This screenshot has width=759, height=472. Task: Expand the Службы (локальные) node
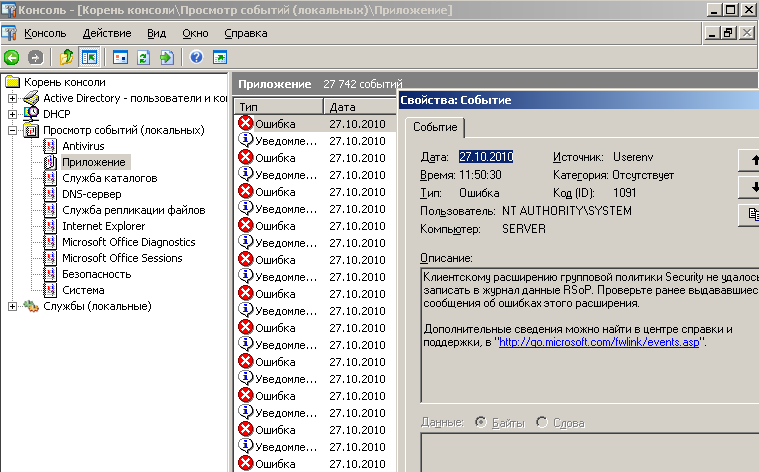click(x=12, y=306)
